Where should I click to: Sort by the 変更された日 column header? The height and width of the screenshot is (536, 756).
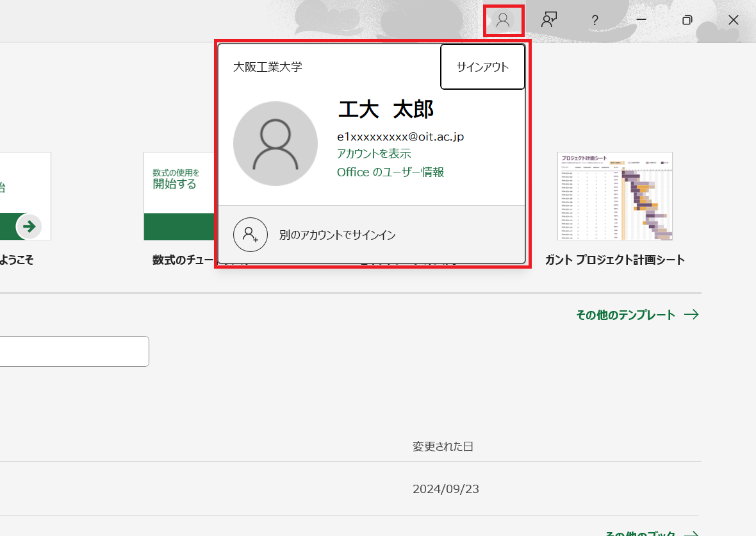pos(443,446)
